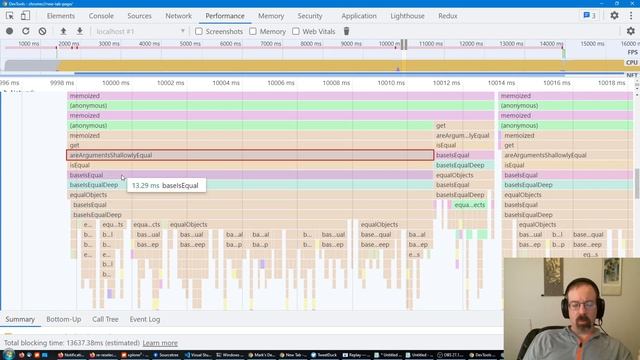
Task: Activate the inspect element picker icon
Action: click(10, 16)
